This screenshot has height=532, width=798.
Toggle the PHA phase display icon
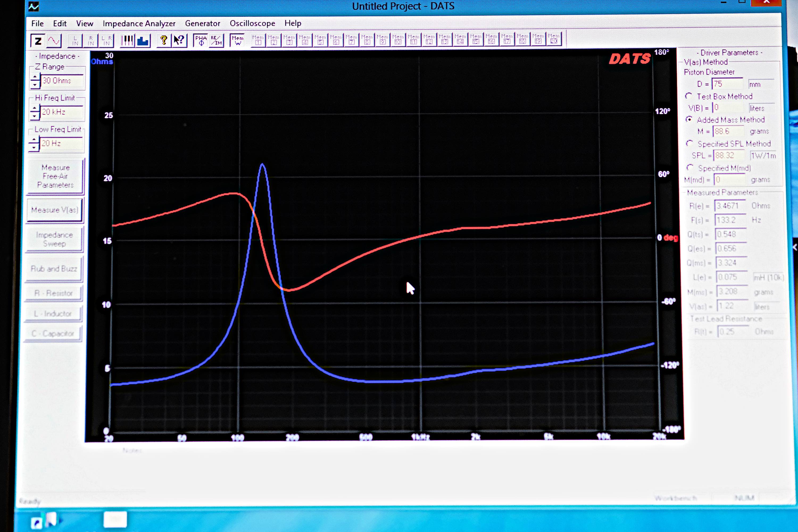click(201, 41)
